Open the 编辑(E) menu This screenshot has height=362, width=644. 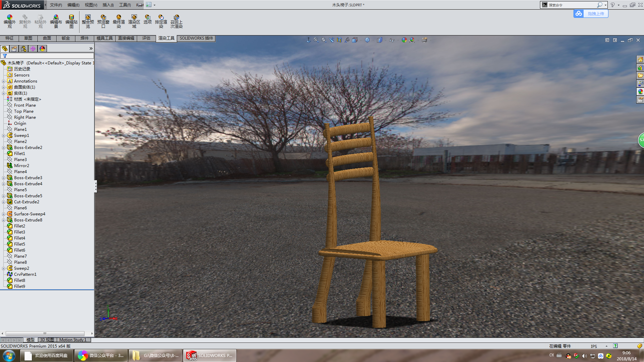click(x=73, y=5)
